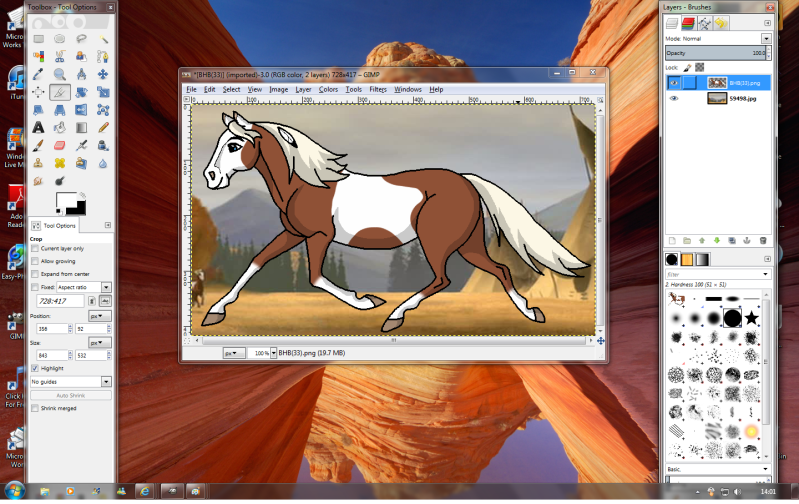799x504 pixels.
Task: Open the brush filter dropdown
Action: point(765,274)
